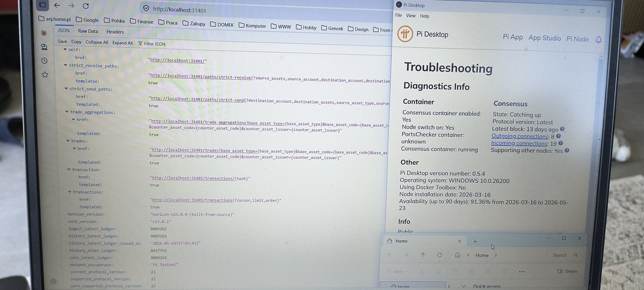This screenshot has height=290, width=644.
Task: Click Expand All in JSON viewer
Action: (122, 43)
